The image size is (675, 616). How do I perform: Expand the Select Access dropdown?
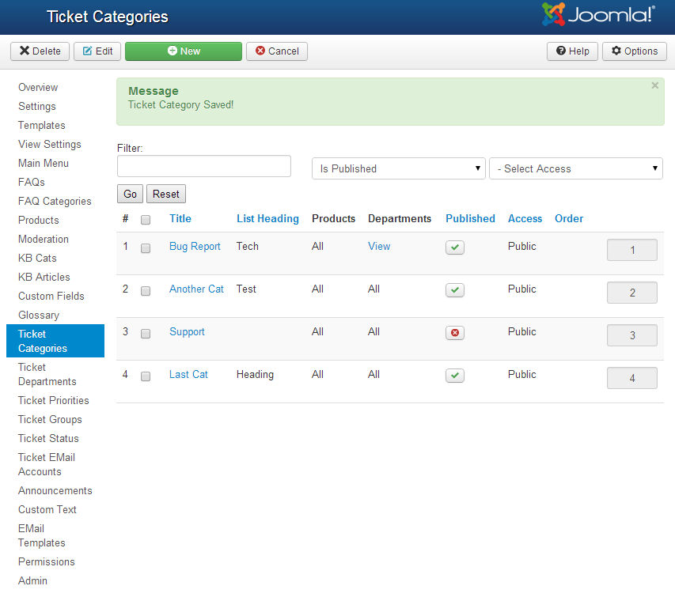tap(575, 168)
